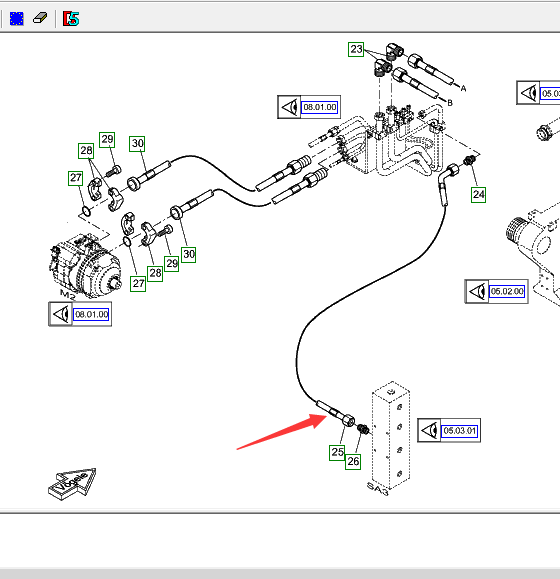Click the red and cyan D5 icon
Image resolution: width=560 pixels, height=579 pixels.
pyautogui.click(x=71, y=18)
